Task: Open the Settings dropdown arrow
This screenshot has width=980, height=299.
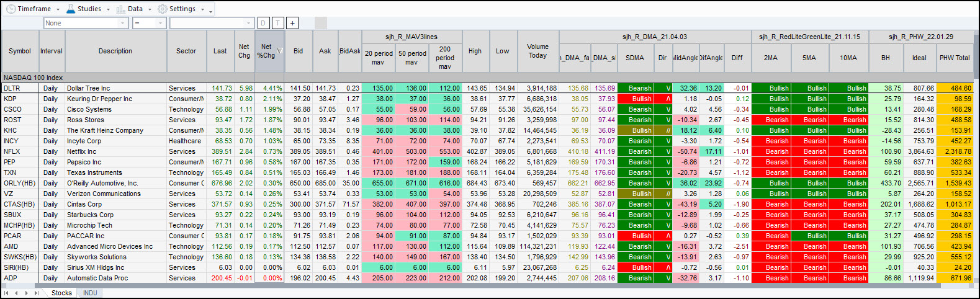Action: 202,9
